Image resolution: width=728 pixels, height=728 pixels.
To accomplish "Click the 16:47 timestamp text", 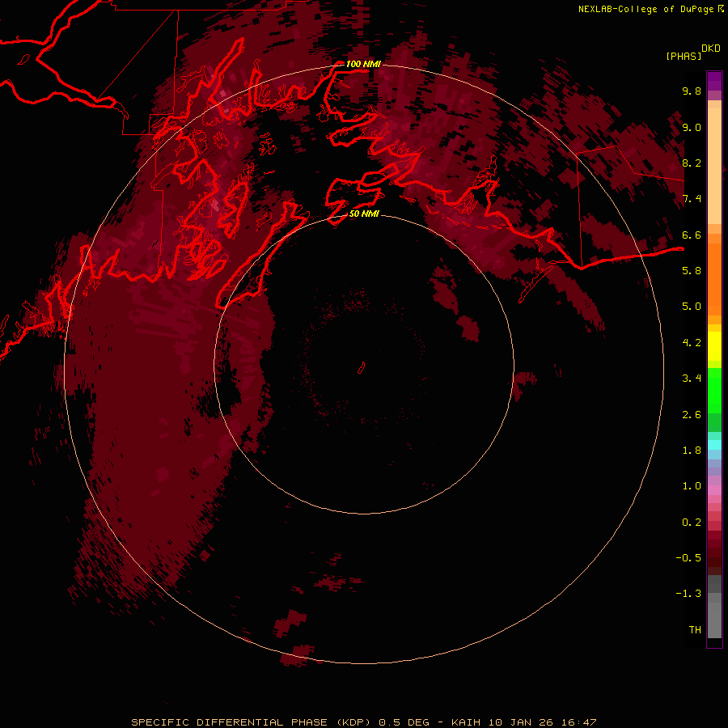I will click(579, 722).
